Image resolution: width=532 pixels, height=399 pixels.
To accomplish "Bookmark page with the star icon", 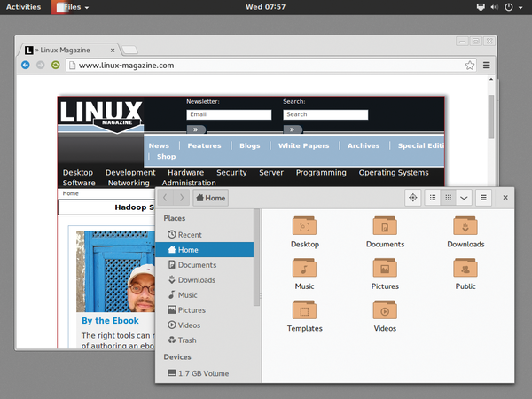I will (470, 65).
